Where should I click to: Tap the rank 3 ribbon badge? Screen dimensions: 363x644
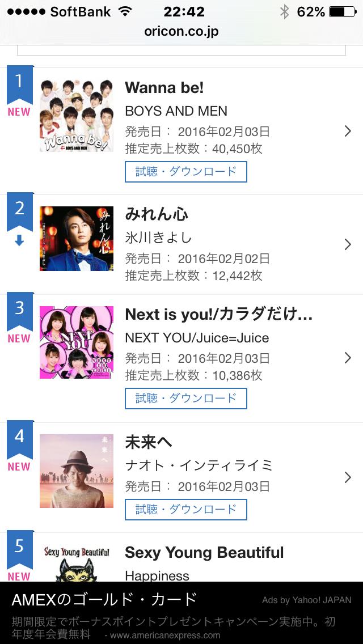(x=19, y=310)
